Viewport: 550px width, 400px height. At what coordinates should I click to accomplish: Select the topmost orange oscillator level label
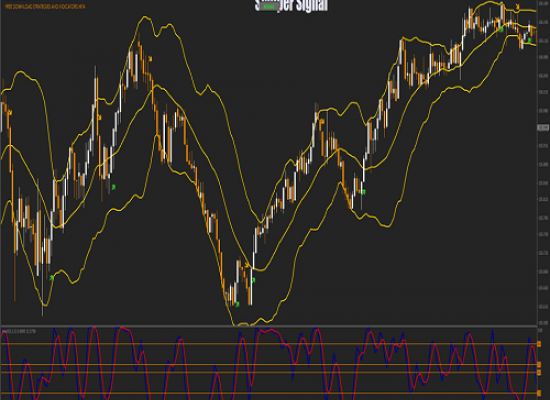click(539, 344)
